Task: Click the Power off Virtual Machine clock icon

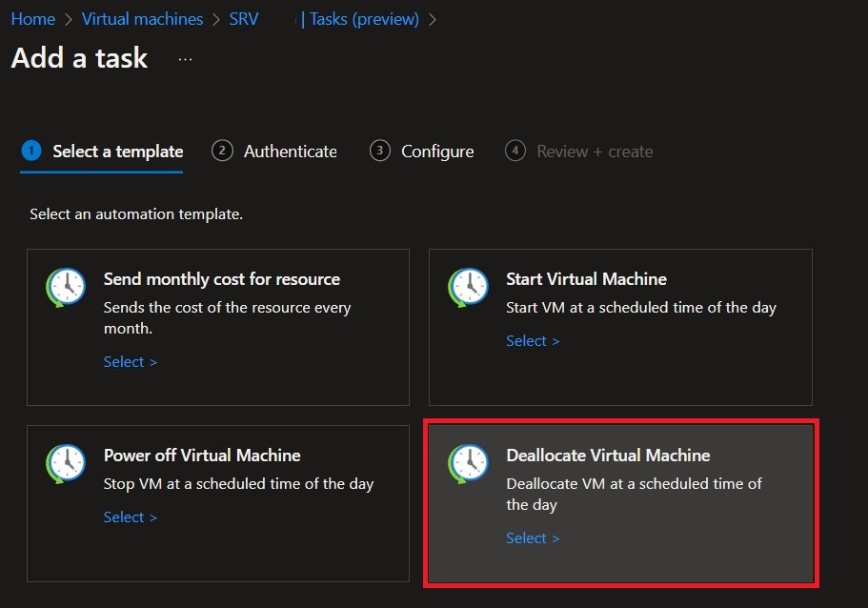Action: point(66,464)
